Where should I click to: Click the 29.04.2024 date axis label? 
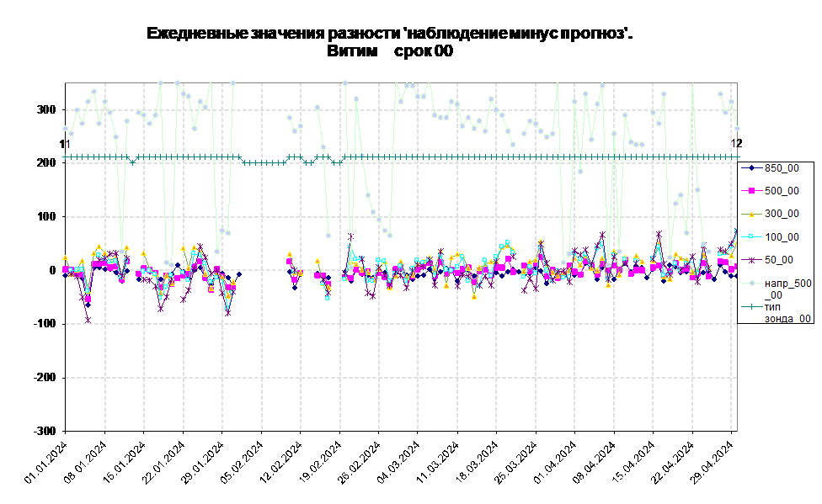point(713,462)
